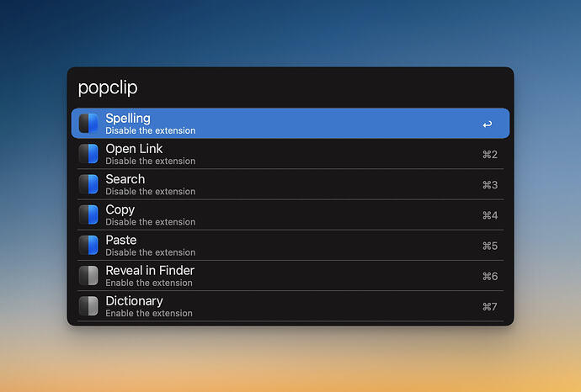Click "Enable the extension" under Reveal in Finder

[x=149, y=283]
